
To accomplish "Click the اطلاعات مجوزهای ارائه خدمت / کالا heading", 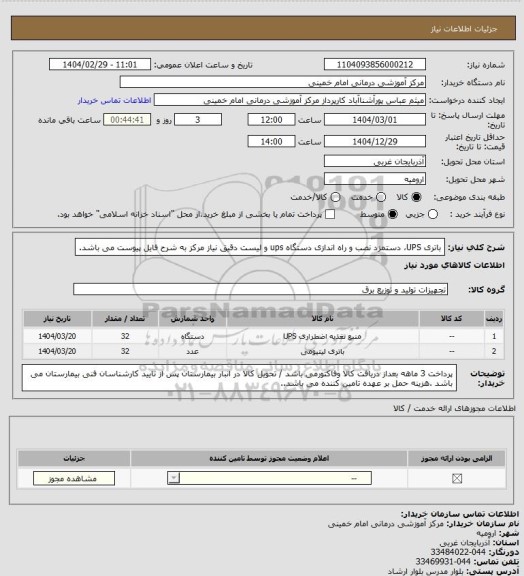I will tap(454, 408).
